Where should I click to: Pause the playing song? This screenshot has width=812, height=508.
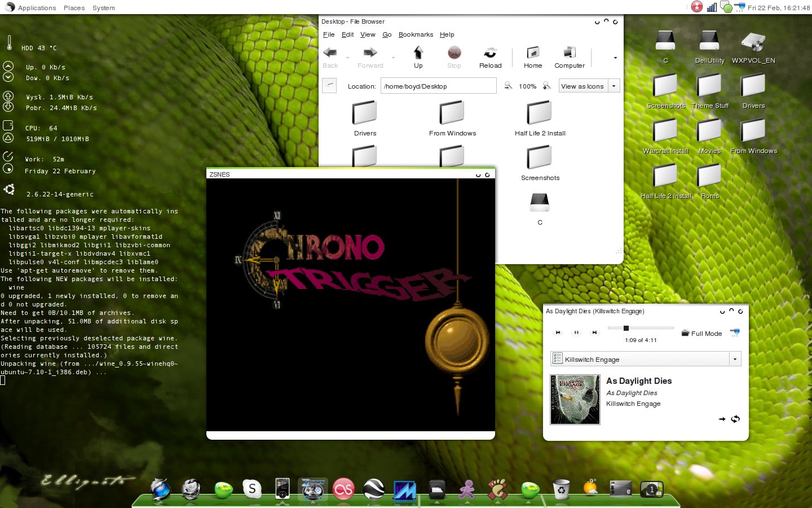[x=576, y=332]
